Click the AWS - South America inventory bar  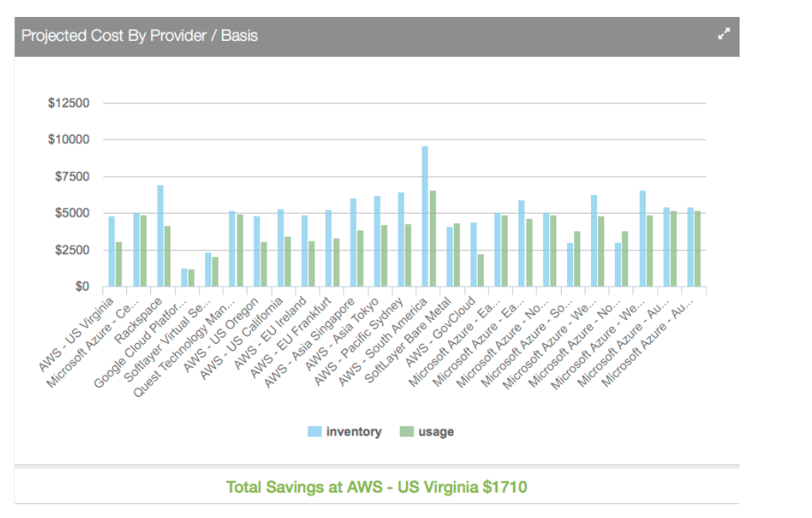424,217
